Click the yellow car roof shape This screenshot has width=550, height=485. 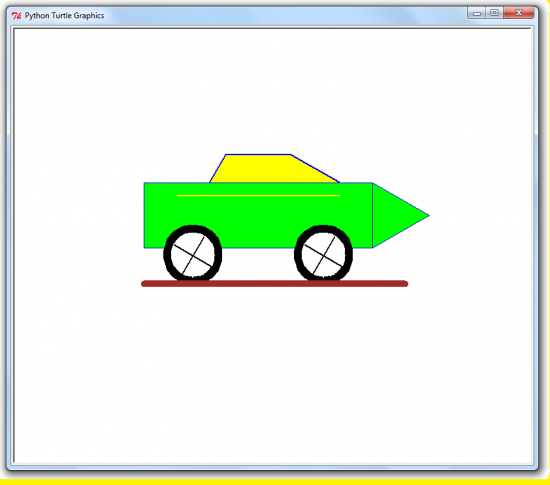270,169
